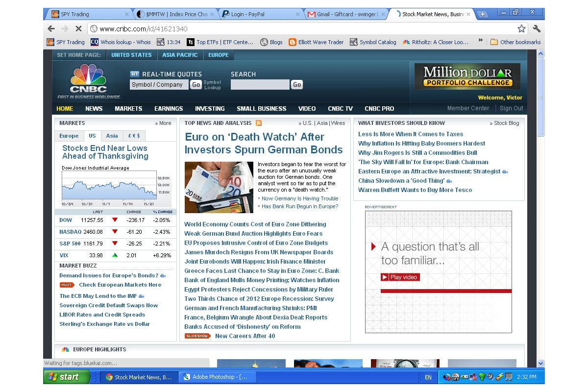Click in the CNBC search text field
This screenshot has height=392, width=588.
point(260,84)
